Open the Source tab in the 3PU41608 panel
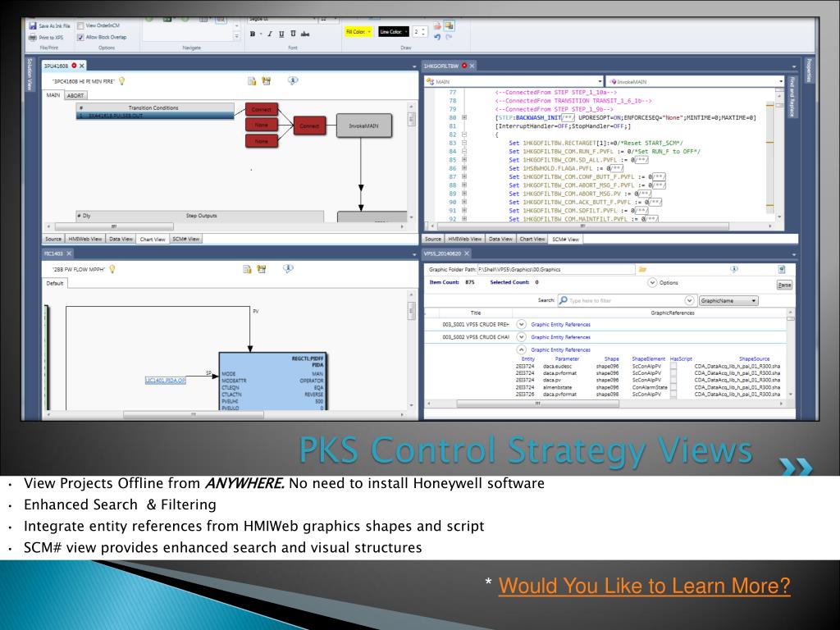Viewport: 840px width, 630px height. pos(53,239)
